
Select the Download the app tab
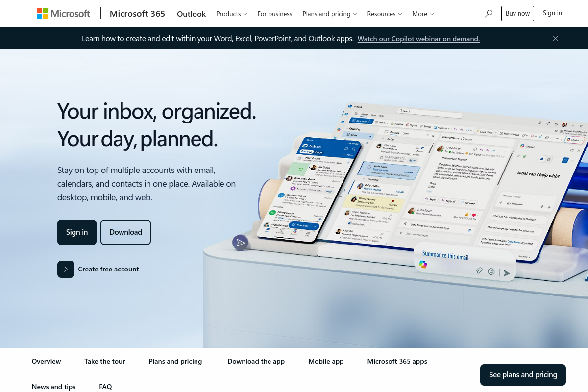[256, 361]
